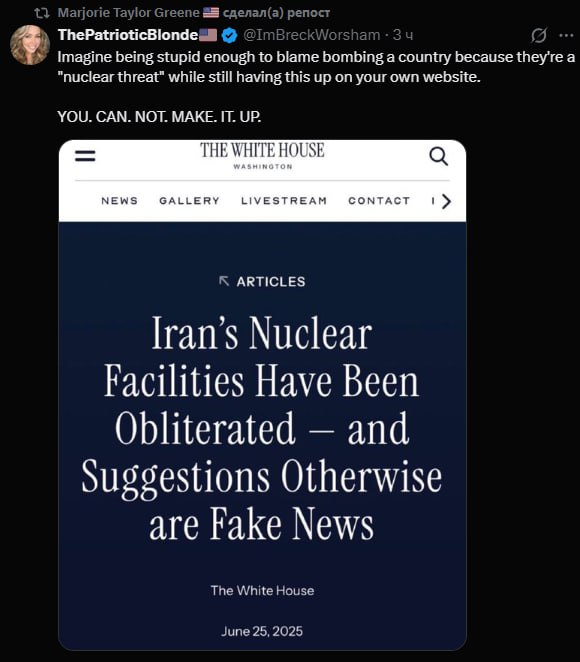580x662 pixels.
Task: Click the ARTICLES back-arrow link
Action: pyautogui.click(x=262, y=281)
